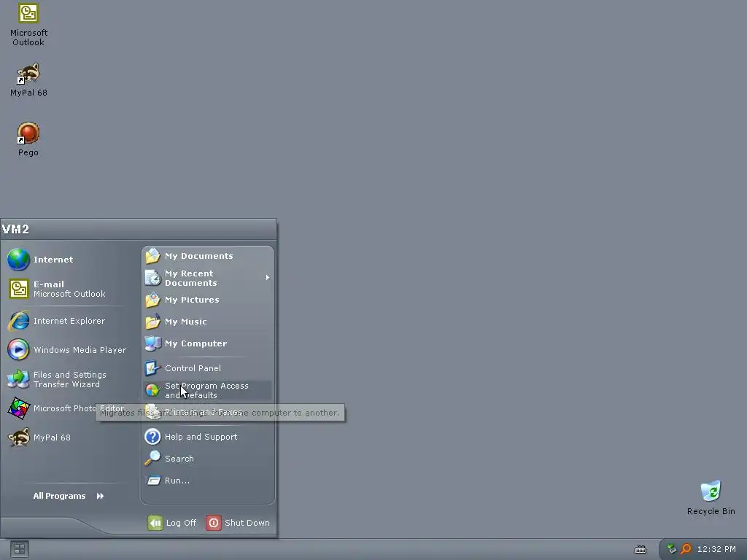Screen dimensions: 747x560
Task: Open MyPal 68 desktop shortcut
Action: (28, 79)
